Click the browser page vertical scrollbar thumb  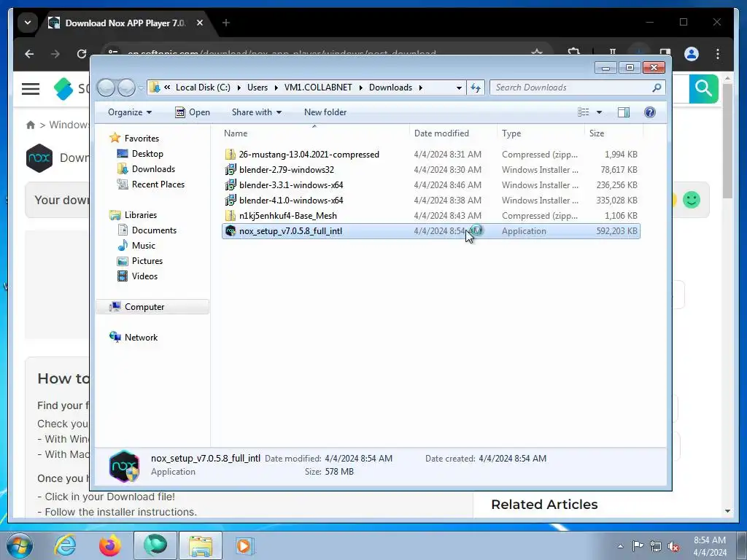pyautogui.click(x=727, y=141)
